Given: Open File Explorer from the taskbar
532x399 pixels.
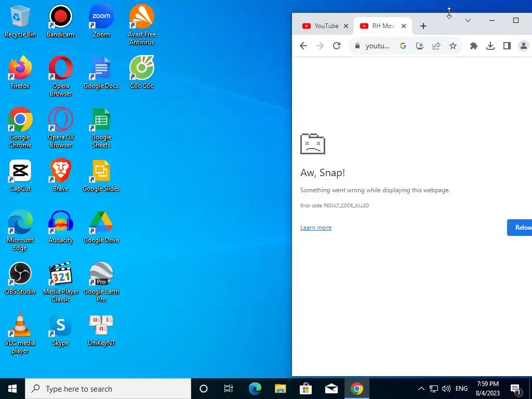Looking at the screenshot, I should pyautogui.click(x=280, y=389).
